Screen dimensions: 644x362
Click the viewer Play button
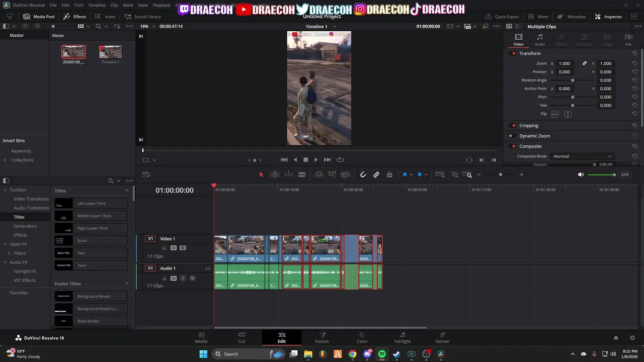point(316,160)
